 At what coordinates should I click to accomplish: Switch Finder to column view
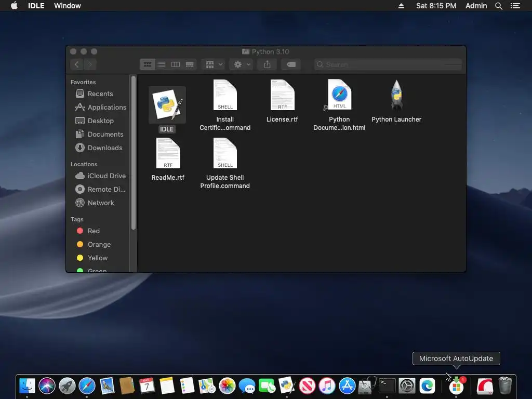(x=176, y=64)
